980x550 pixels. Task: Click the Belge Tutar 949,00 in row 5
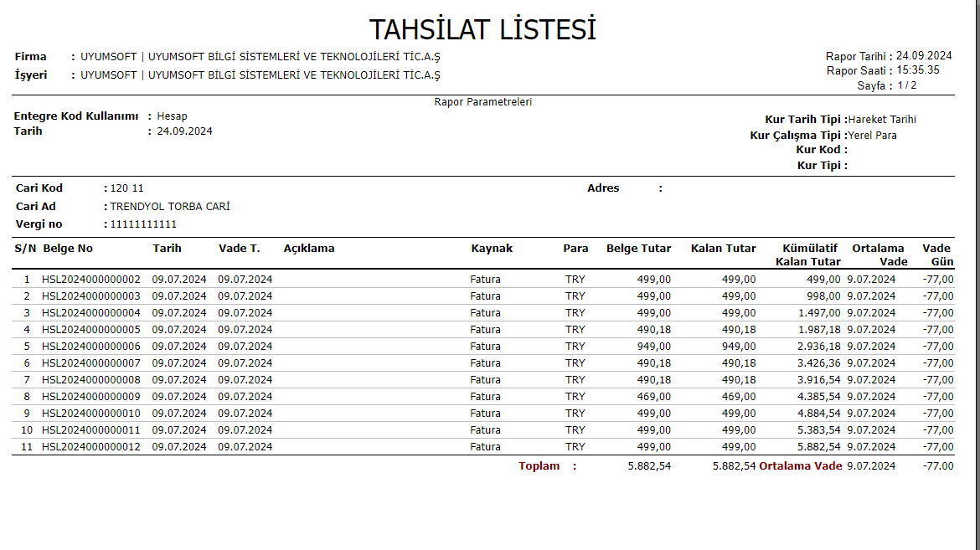(x=653, y=347)
